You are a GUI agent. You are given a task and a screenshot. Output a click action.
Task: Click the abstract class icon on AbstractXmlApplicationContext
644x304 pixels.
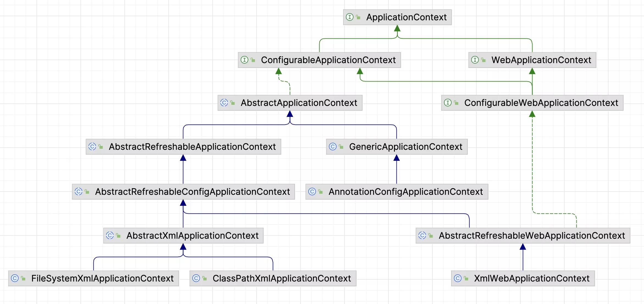(110, 235)
